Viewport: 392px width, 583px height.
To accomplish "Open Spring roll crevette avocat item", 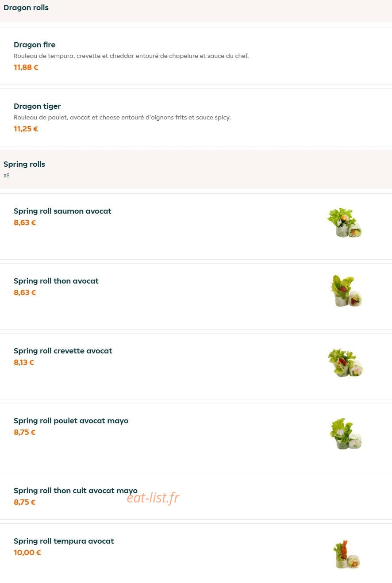I will (196, 366).
